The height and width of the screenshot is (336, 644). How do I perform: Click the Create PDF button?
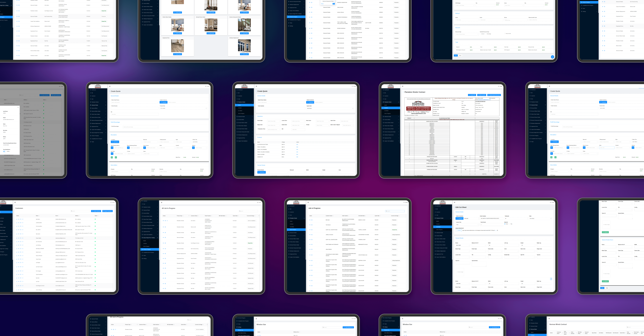click(x=472, y=95)
